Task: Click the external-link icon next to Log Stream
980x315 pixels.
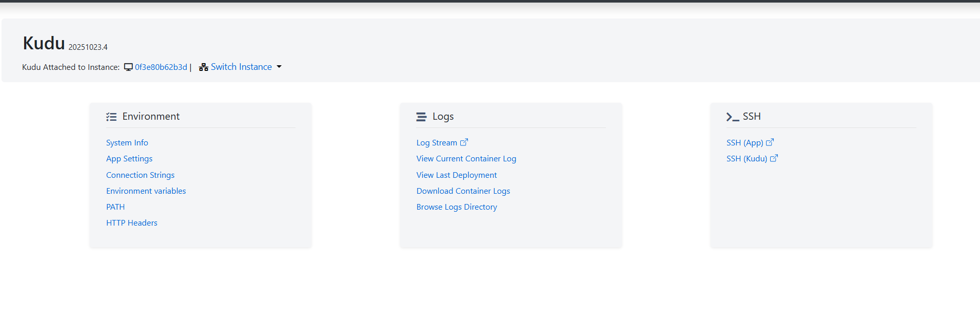Action: pos(464,142)
